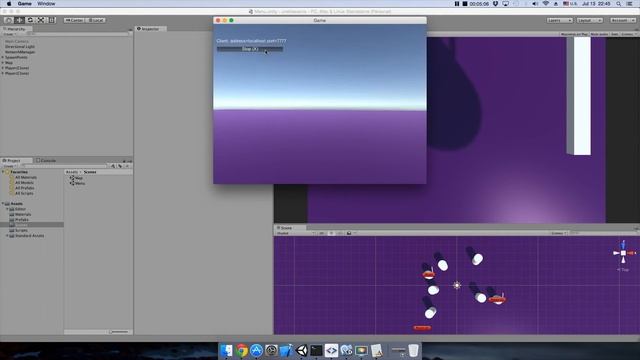
Task: Select NetworkManager in Hierarchy
Action: (20, 52)
